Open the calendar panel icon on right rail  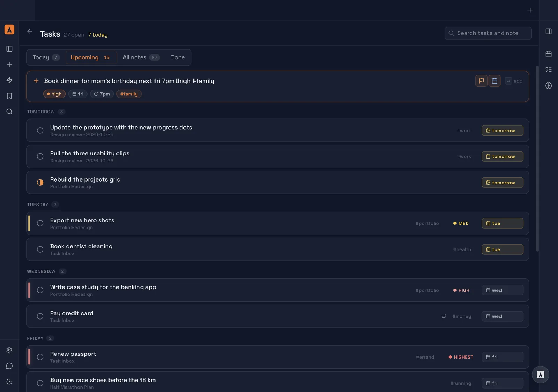coord(549,54)
